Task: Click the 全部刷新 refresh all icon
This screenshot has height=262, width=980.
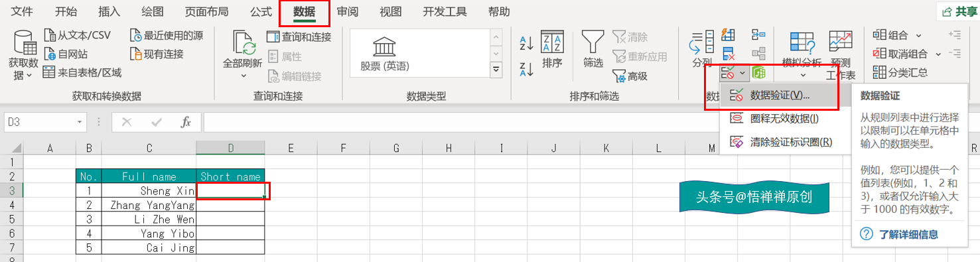Action: [x=244, y=43]
